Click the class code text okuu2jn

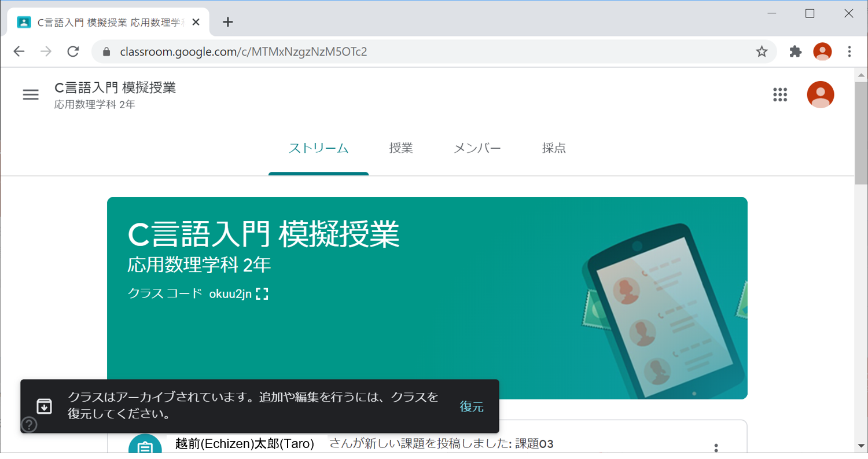(x=230, y=293)
